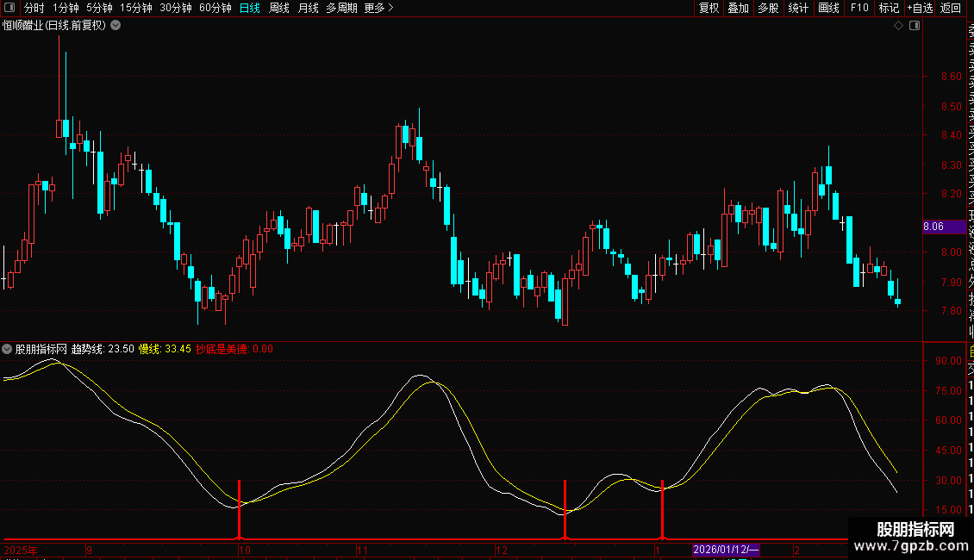Click the 恒顺醋业(日线.前复权) title
This screenshot has height=560, width=974.
54,26
